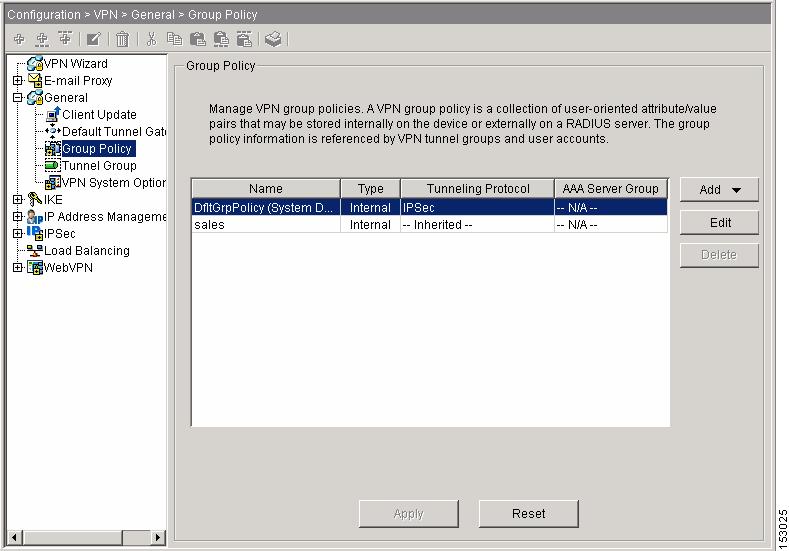This screenshot has width=789, height=551.
Task: Select the IKE key icon in tree
Action: pyautogui.click(x=35, y=200)
